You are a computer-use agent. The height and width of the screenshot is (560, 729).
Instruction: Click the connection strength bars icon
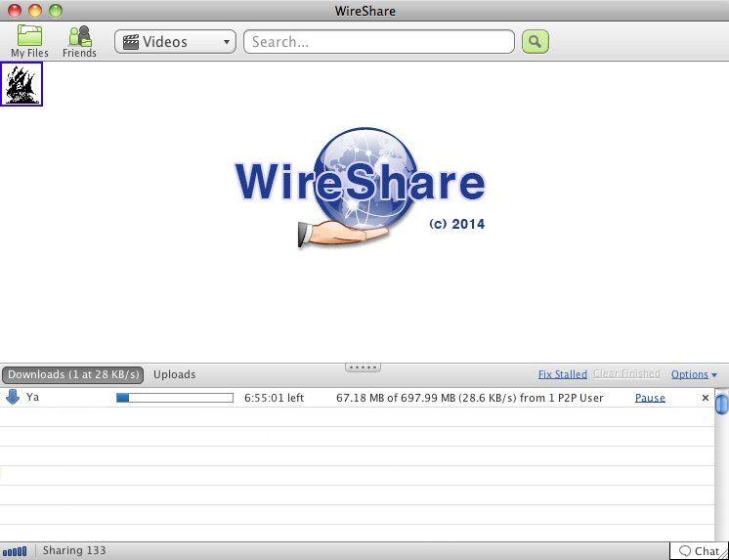pos(15,551)
